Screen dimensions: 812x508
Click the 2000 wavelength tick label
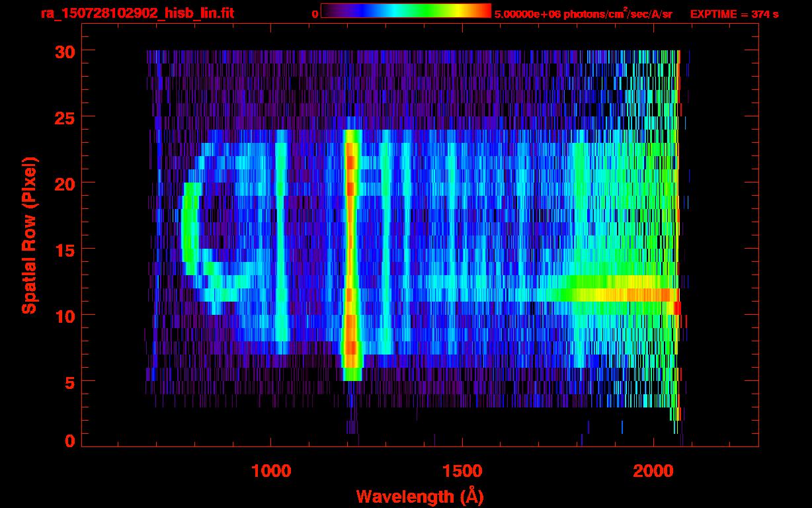coord(653,471)
